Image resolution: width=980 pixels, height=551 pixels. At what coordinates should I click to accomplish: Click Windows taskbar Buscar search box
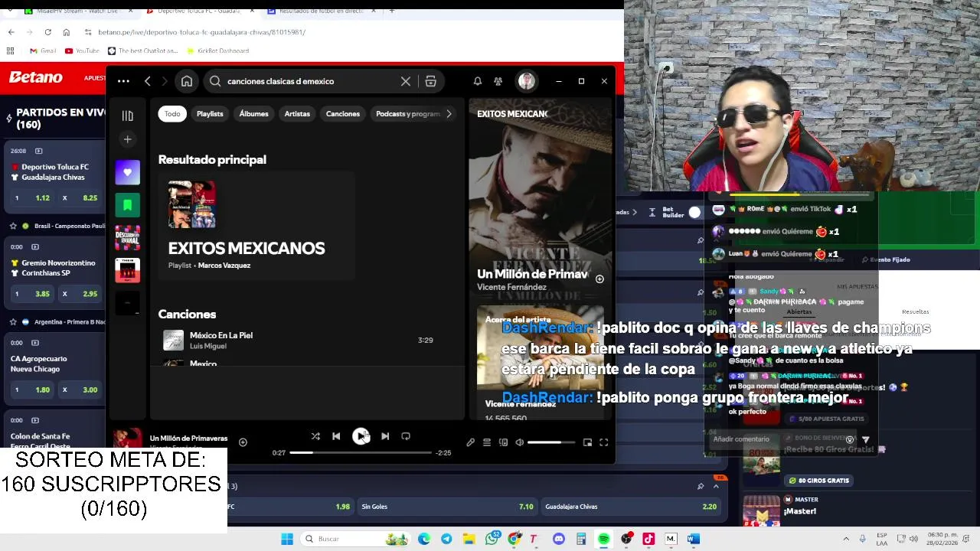354,539
